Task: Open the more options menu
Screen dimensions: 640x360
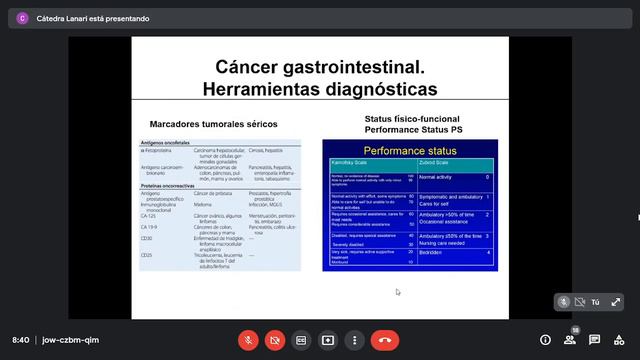Action: point(354,340)
